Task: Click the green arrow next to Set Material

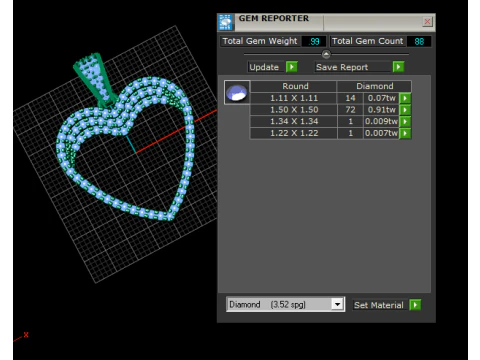Action: pyautogui.click(x=415, y=305)
